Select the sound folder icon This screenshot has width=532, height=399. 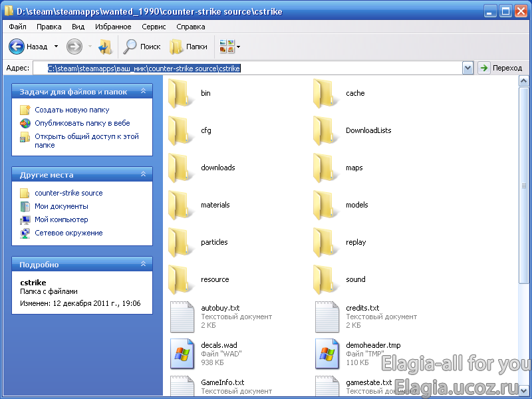(325, 280)
